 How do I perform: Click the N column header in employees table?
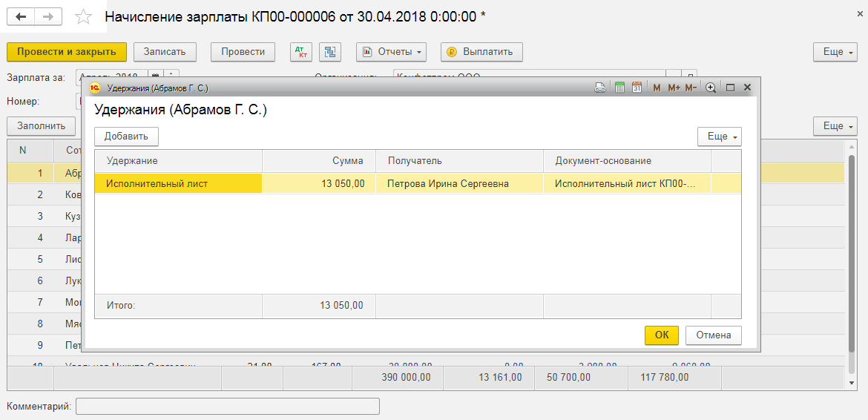tap(30, 150)
